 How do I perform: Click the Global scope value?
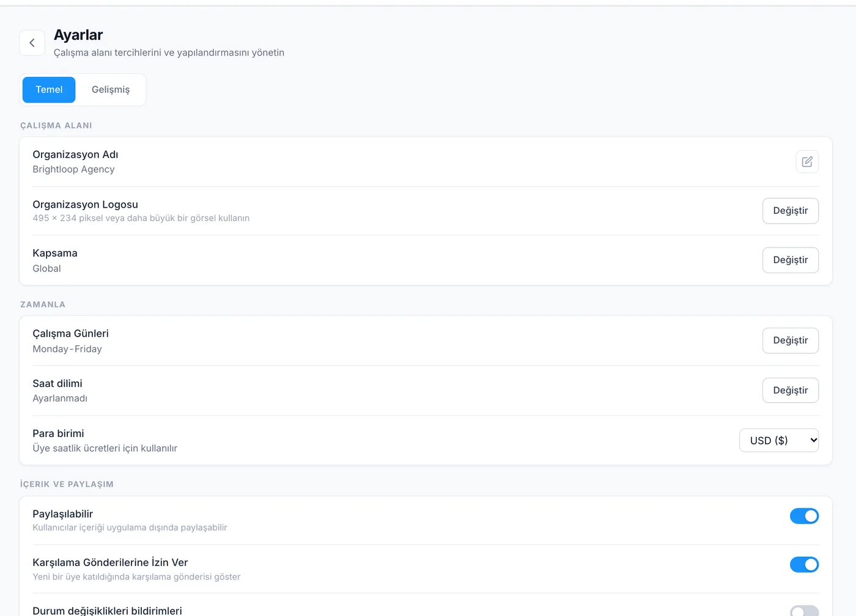click(x=46, y=269)
